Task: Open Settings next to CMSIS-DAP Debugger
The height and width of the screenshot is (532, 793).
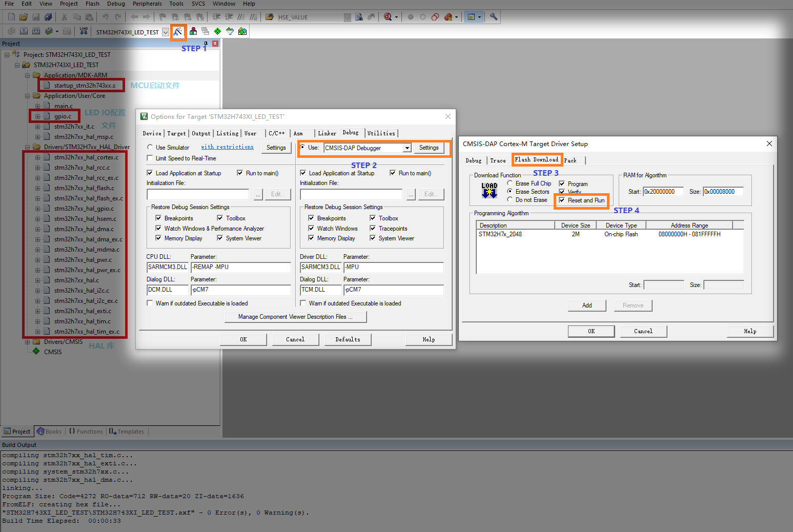Action: [429, 148]
